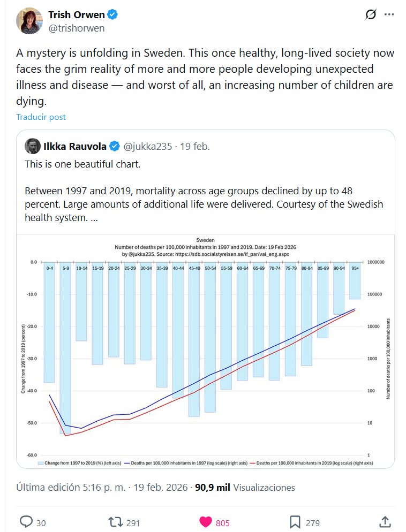Click Ilkka Rauvola's verified badge

(x=115, y=146)
